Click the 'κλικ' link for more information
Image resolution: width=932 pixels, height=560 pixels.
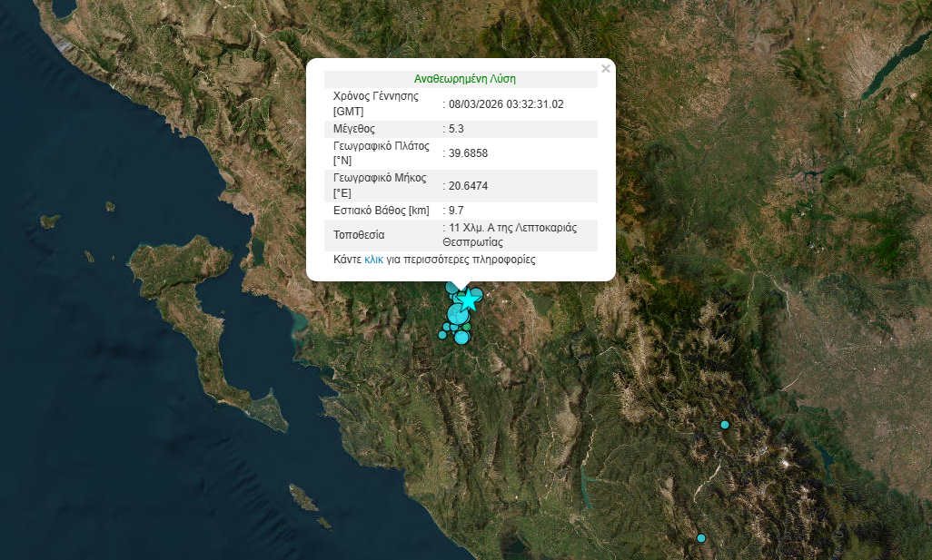373,260
